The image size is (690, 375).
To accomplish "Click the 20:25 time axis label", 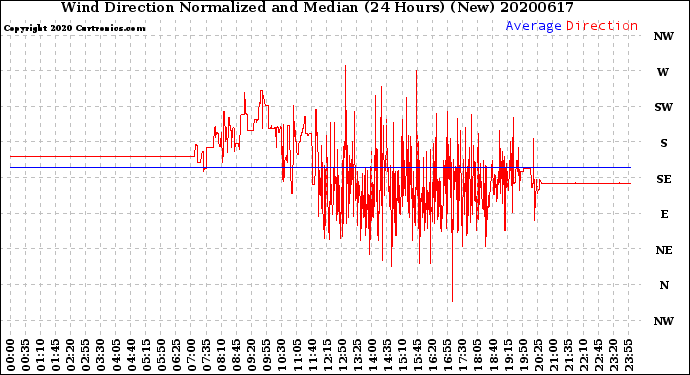I will tap(538, 355).
